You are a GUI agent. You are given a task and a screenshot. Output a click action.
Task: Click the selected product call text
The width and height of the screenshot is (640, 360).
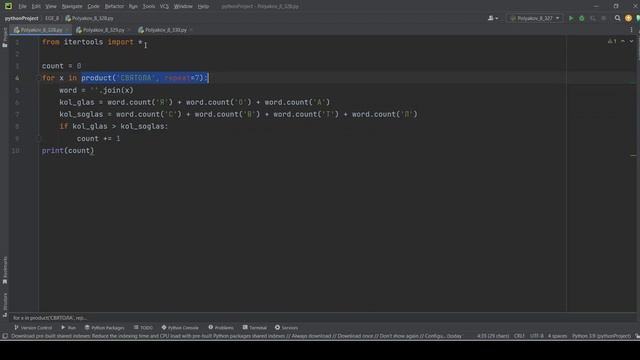pos(145,78)
